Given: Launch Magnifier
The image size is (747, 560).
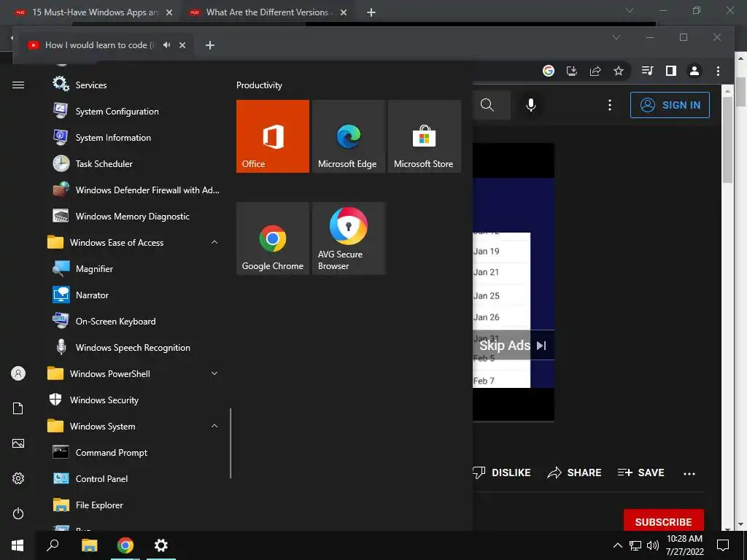Looking at the screenshot, I should 136,268.
